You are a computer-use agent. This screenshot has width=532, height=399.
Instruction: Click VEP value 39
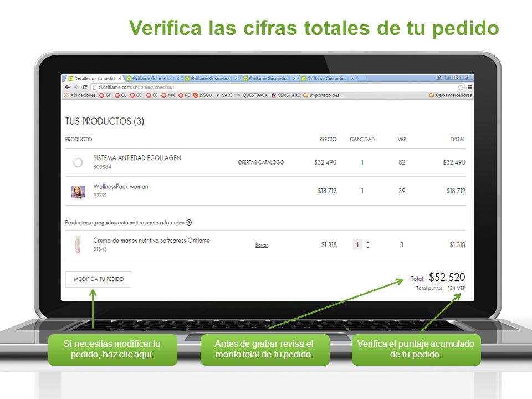tap(402, 191)
